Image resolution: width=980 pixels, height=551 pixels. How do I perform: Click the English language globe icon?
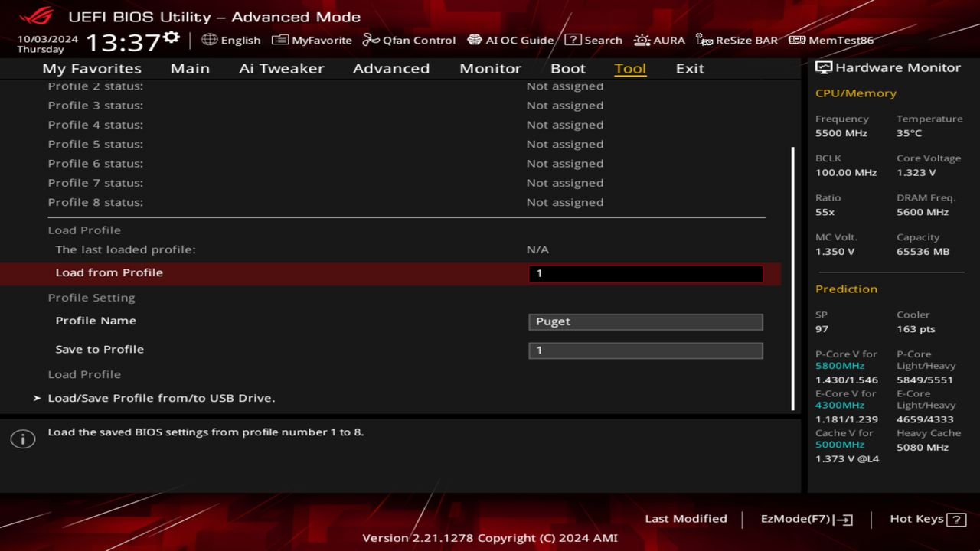pyautogui.click(x=209, y=40)
